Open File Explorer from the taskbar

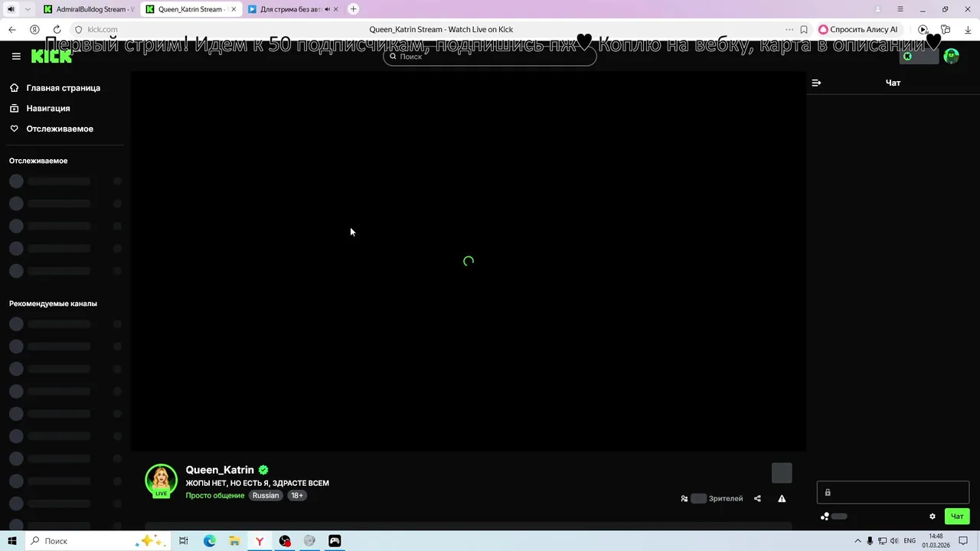[x=234, y=541]
